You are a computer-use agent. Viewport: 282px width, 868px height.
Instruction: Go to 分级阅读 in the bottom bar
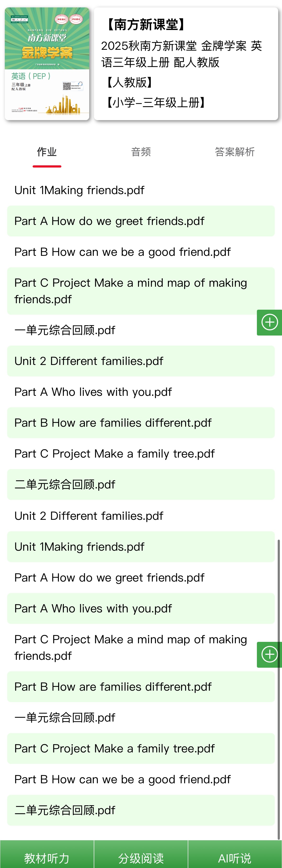[141, 857]
